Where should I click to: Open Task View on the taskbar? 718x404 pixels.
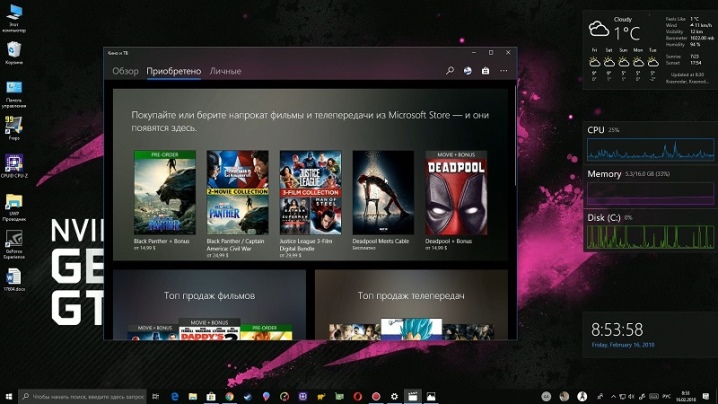[156, 396]
